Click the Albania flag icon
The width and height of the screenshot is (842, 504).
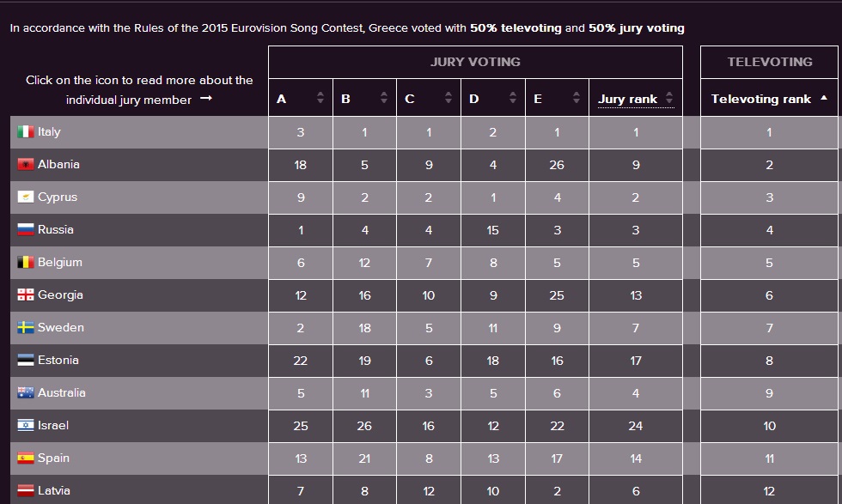tap(24, 165)
